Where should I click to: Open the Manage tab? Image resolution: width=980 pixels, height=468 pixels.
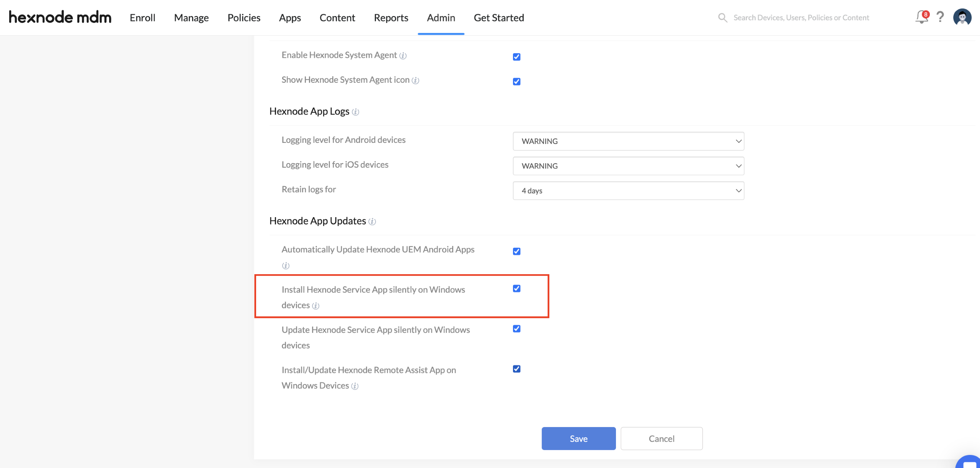pos(191,18)
